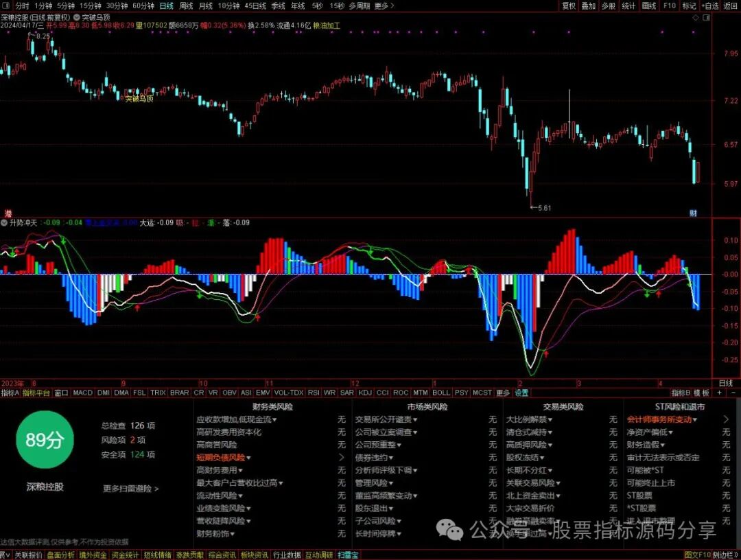
Task: Open 会计师事务所变动 detail arrow
Action: [x=726, y=419]
